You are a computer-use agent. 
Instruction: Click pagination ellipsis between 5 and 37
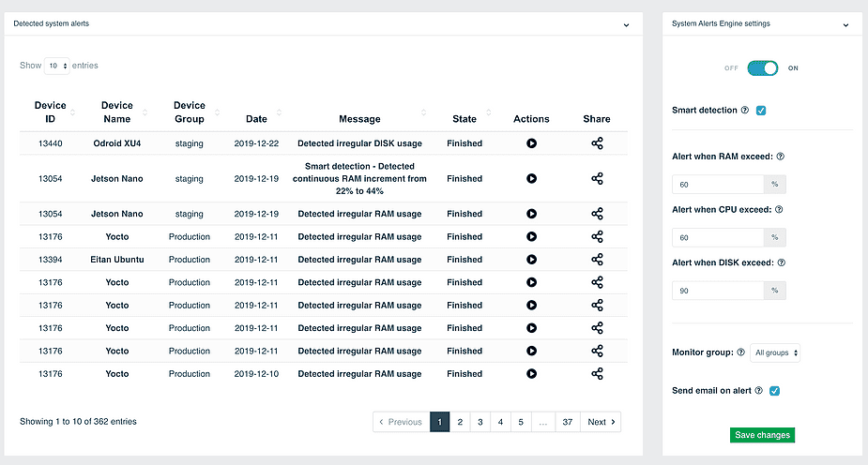coord(543,422)
